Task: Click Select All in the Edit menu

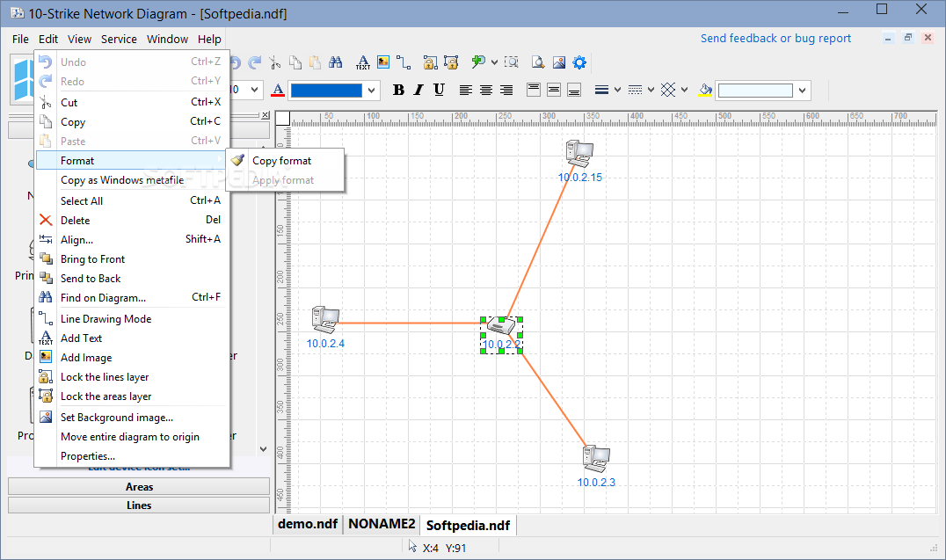Action: 132,201
